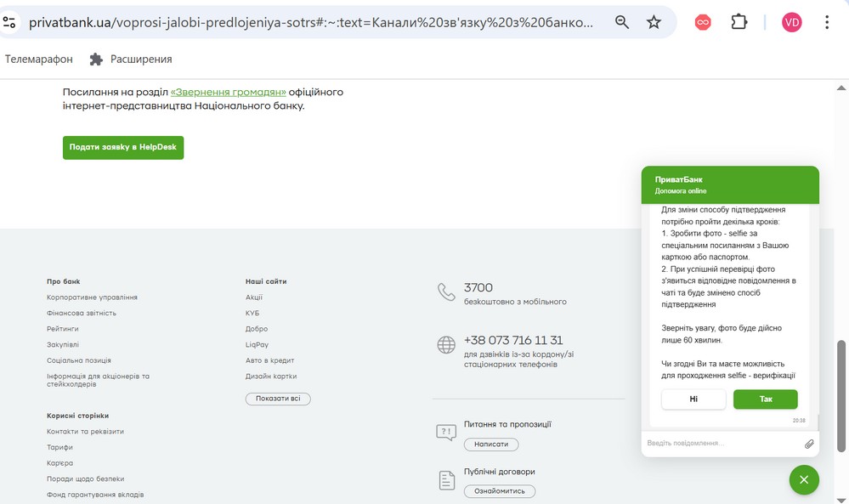Close the chat with the green X button
The width and height of the screenshot is (849, 504).
[804, 479]
